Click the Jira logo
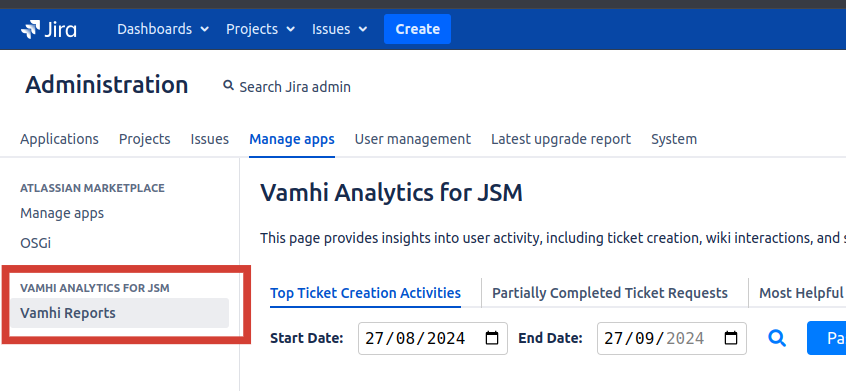Viewport: 846px width, 391px height. [49, 29]
